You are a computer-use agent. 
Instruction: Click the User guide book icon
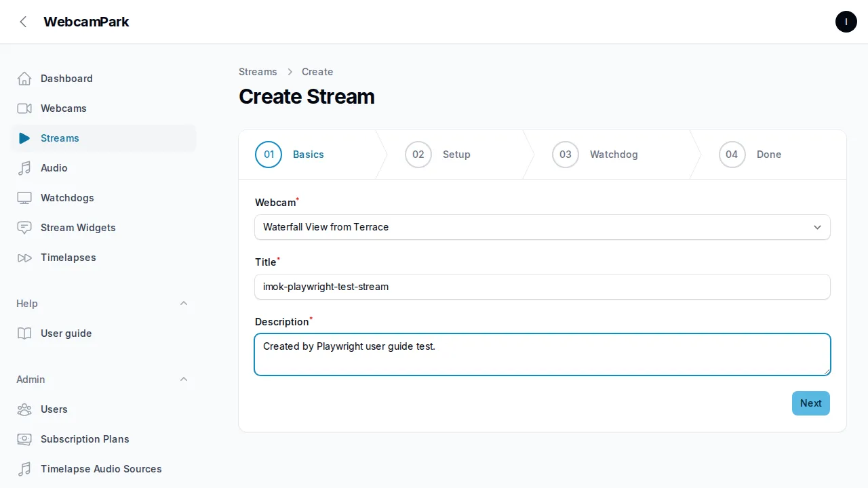coord(24,333)
